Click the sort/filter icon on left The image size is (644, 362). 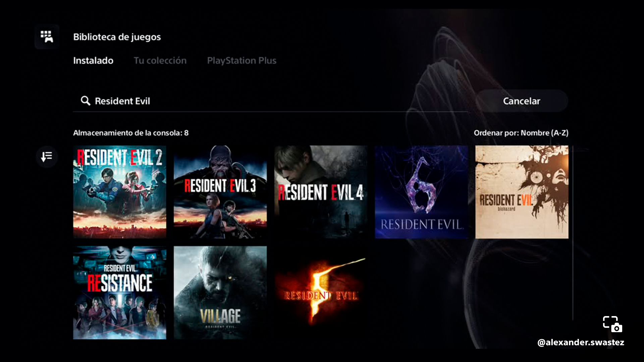[x=47, y=157]
